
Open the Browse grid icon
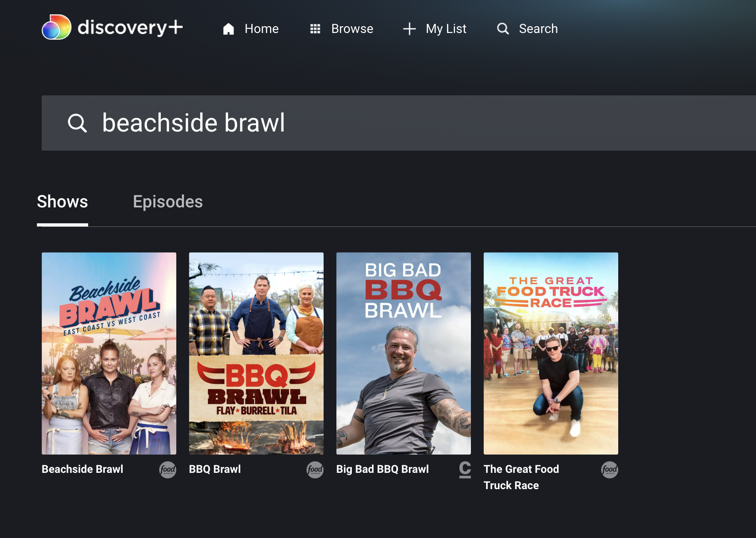(x=315, y=29)
